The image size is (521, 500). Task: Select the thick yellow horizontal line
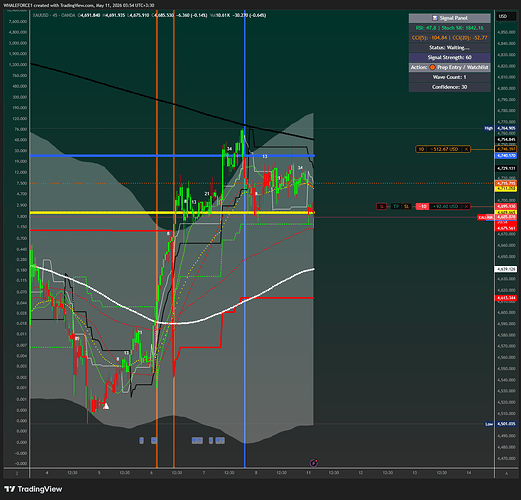click(x=172, y=212)
